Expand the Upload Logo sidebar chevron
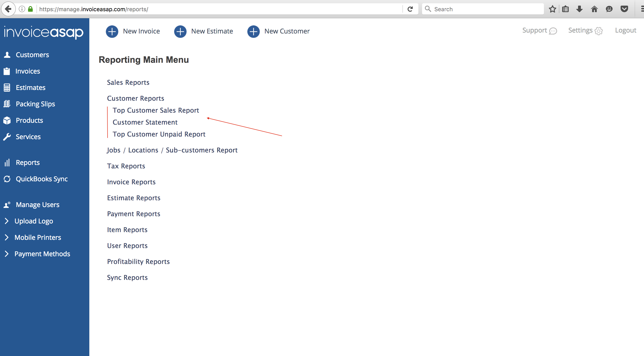The height and width of the screenshot is (356, 644). (7, 221)
